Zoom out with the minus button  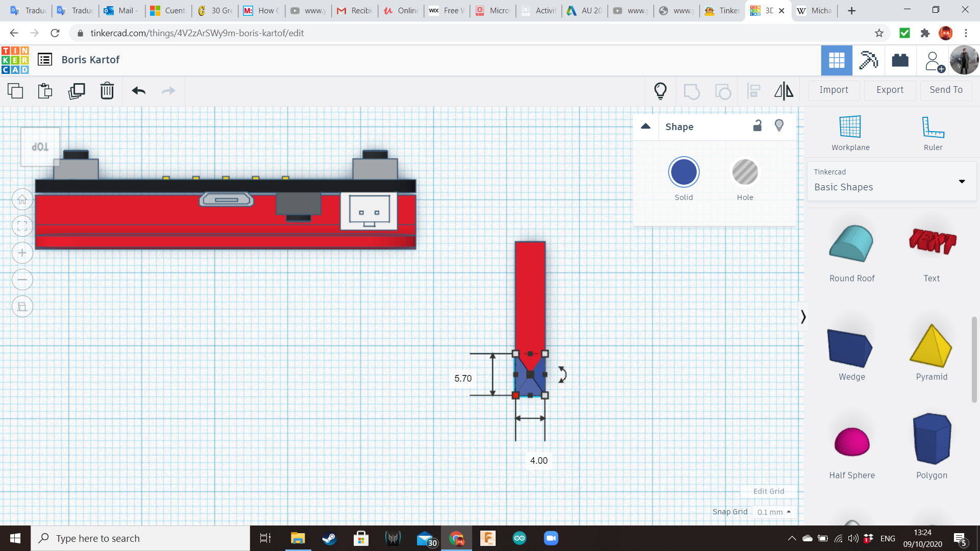point(22,280)
